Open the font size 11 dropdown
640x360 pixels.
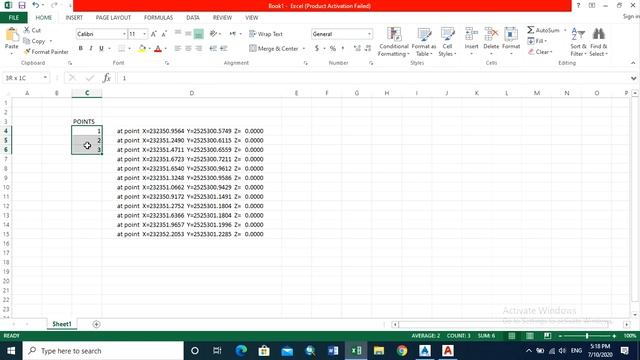pos(144,34)
